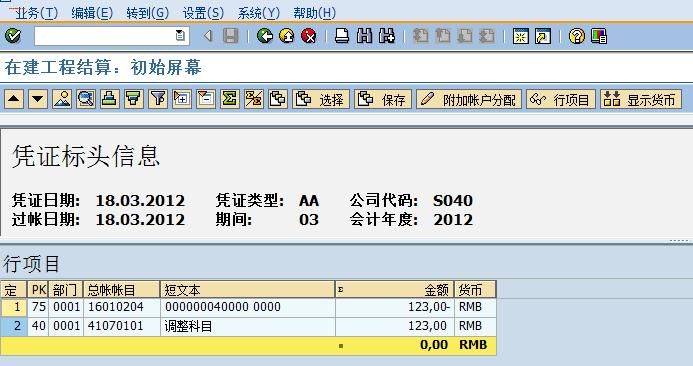Click the Previous Page icon
Image resolution: width=693 pixels, height=366 pixels.
point(442,36)
